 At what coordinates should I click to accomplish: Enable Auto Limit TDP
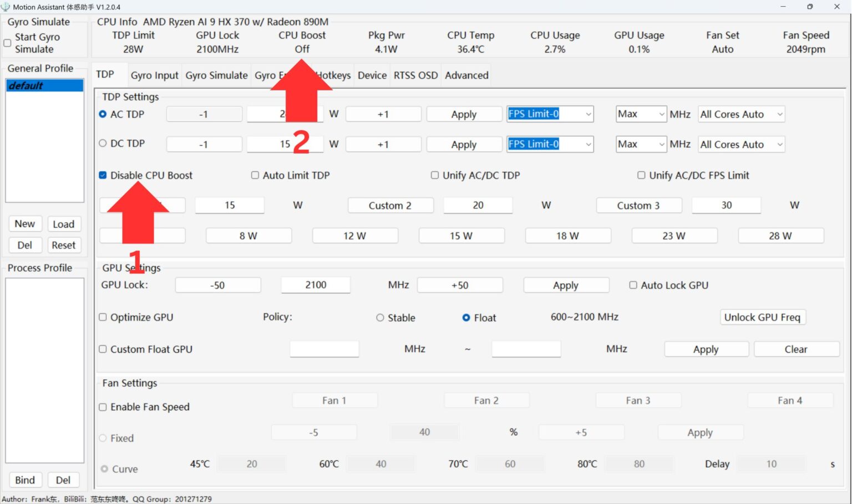(x=255, y=175)
